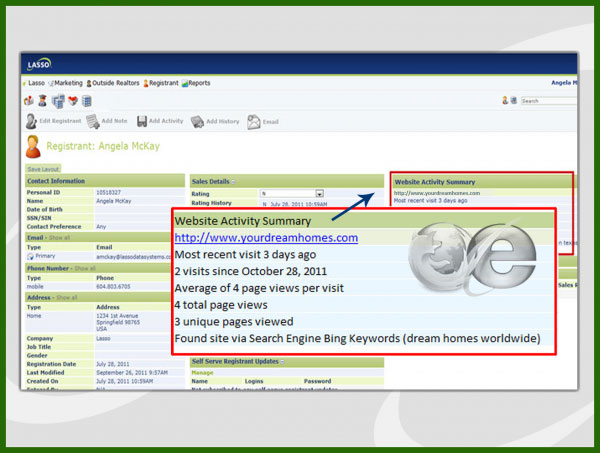Click the Email envelope icon

click(x=253, y=122)
